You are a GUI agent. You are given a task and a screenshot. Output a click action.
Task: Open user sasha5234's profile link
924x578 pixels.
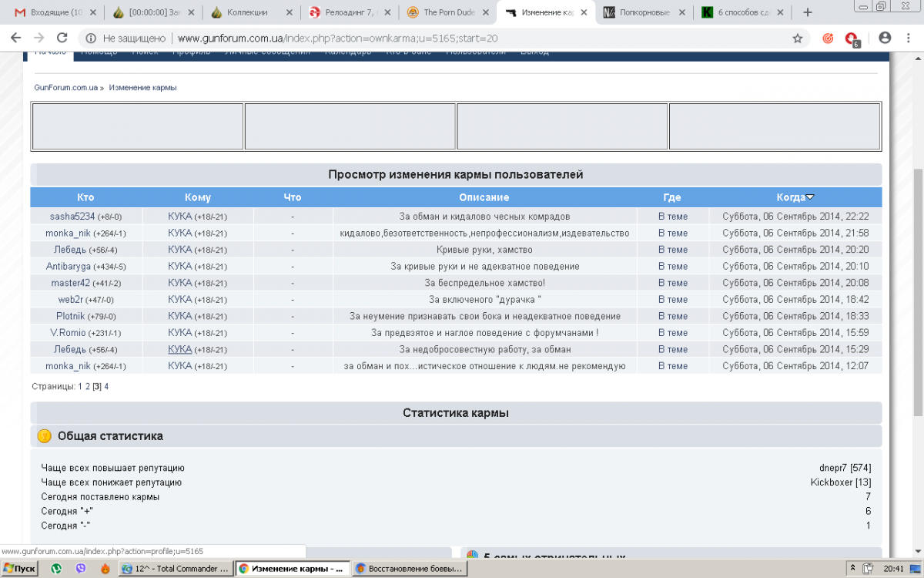point(72,217)
